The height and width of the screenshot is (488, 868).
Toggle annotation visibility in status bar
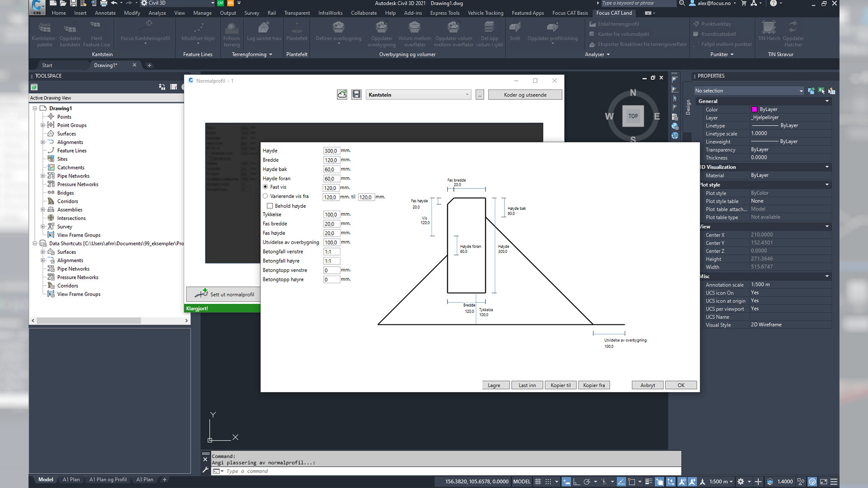click(x=682, y=482)
